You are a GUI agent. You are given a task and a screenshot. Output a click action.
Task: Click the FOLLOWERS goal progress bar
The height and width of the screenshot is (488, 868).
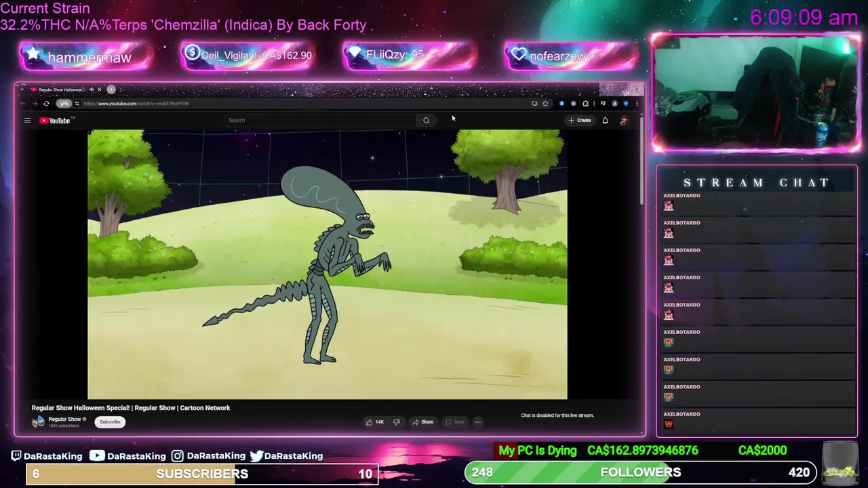click(x=641, y=472)
